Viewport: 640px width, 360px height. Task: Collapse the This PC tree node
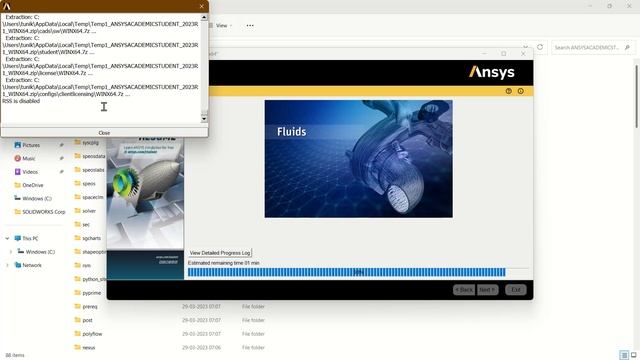(x=7, y=238)
